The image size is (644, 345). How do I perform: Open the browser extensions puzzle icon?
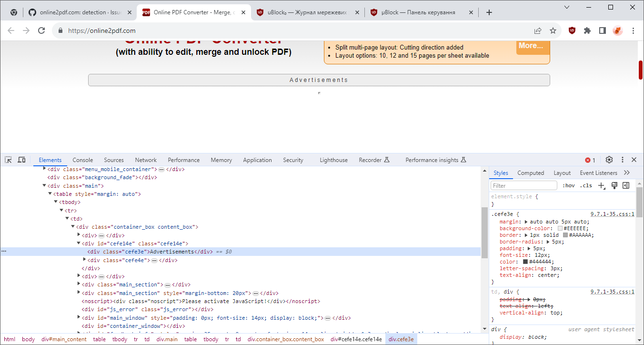[587, 30]
